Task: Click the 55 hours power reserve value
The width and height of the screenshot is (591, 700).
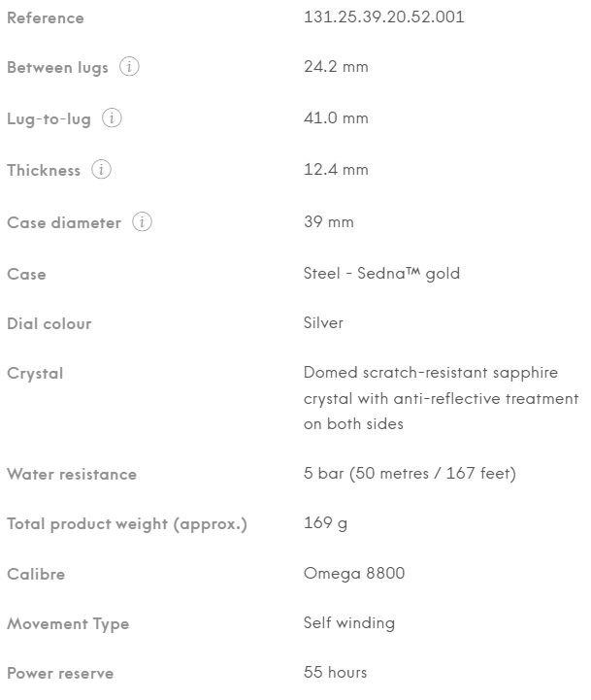Action: (x=335, y=673)
